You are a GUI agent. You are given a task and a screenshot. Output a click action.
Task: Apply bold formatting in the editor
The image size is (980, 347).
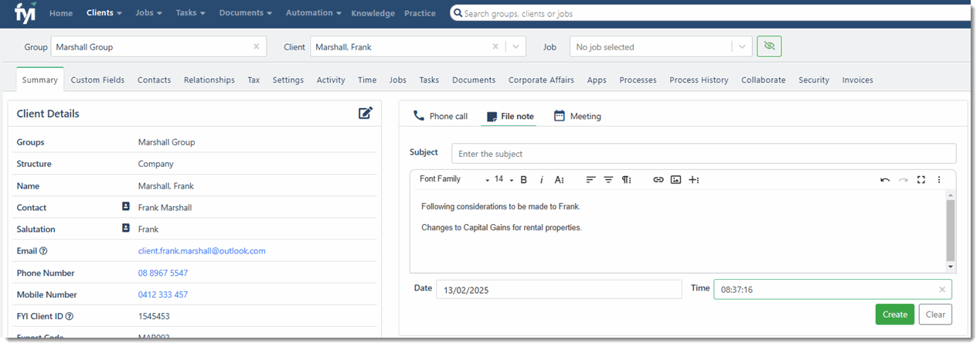click(523, 179)
